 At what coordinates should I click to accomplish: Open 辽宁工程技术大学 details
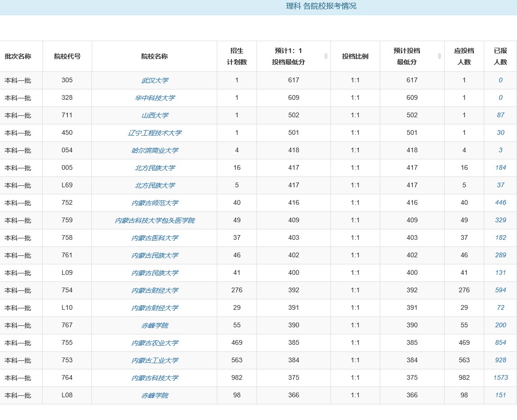(154, 133)
